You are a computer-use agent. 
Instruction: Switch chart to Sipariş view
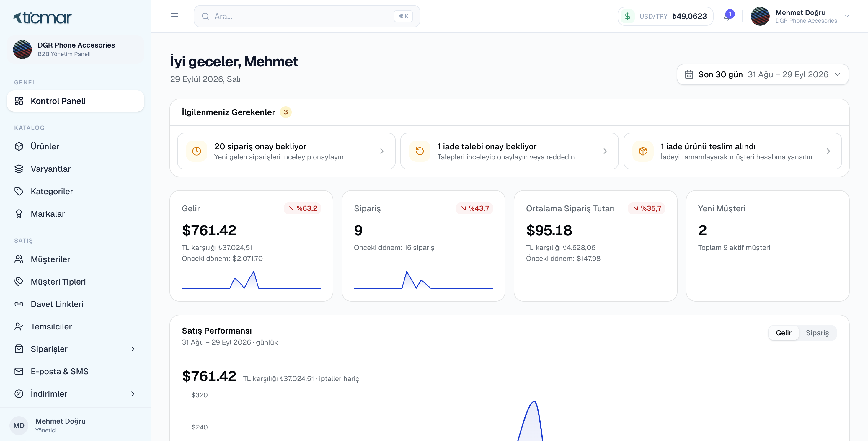tap(817, 333)
